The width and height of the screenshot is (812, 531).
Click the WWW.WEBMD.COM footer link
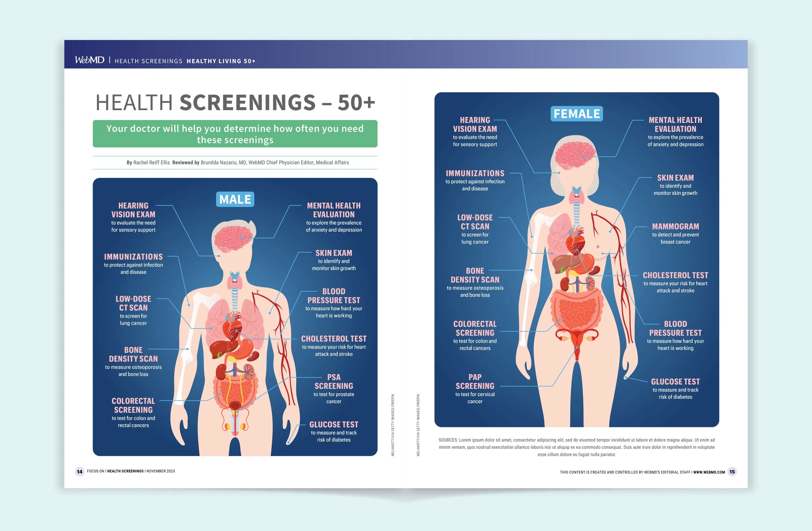click(709, 472)
